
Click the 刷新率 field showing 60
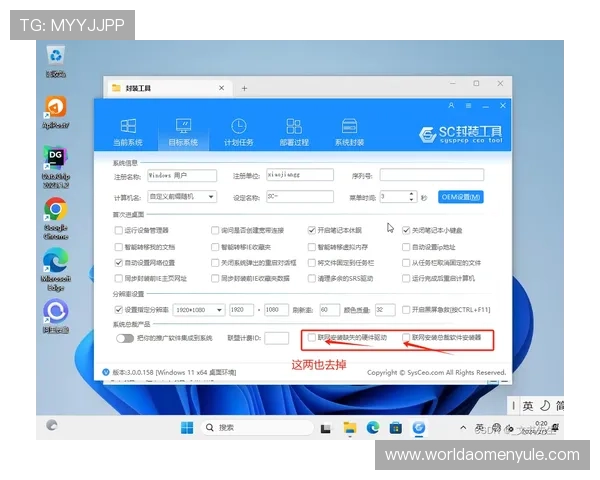click(329, 310)
